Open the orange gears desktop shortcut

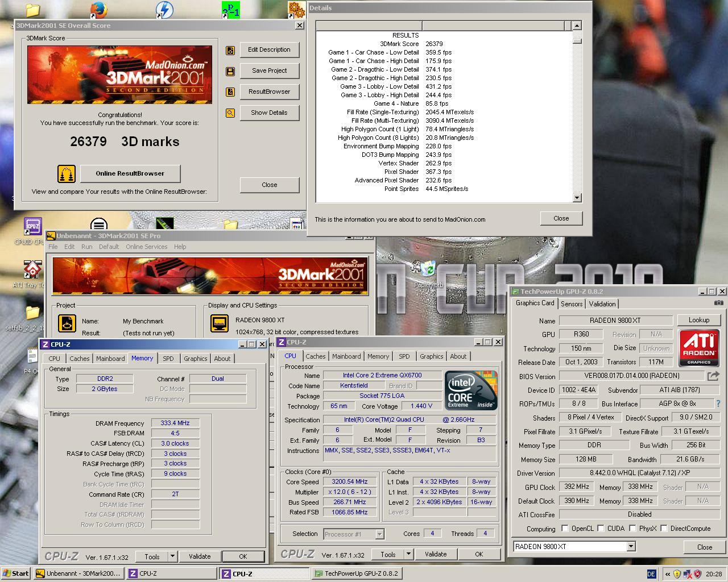296,10
